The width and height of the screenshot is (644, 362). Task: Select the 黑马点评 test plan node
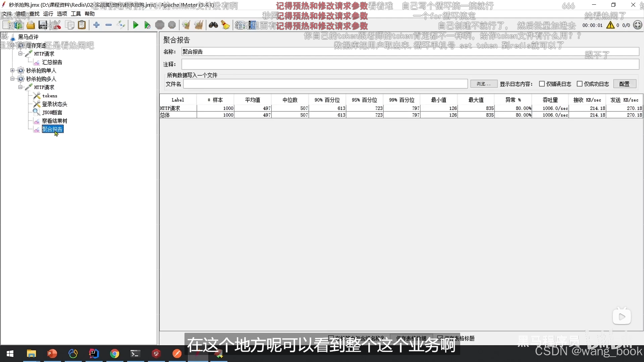[x=28, y=37]
